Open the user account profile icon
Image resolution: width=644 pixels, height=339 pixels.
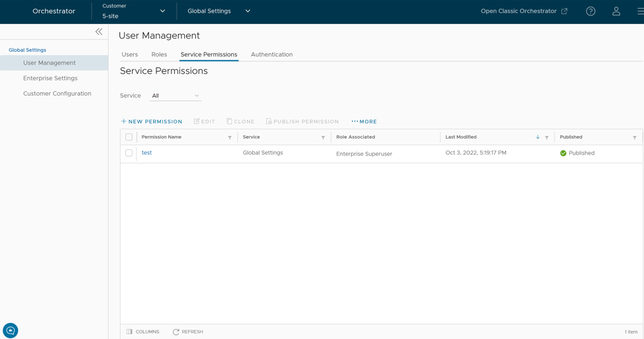pyautogui.click(x=616, y=11)
